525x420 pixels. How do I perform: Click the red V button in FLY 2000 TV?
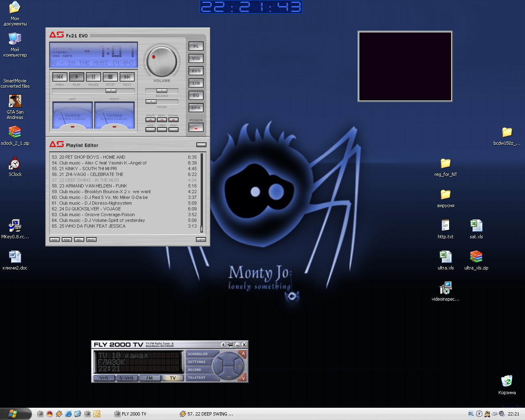(243, 378)
